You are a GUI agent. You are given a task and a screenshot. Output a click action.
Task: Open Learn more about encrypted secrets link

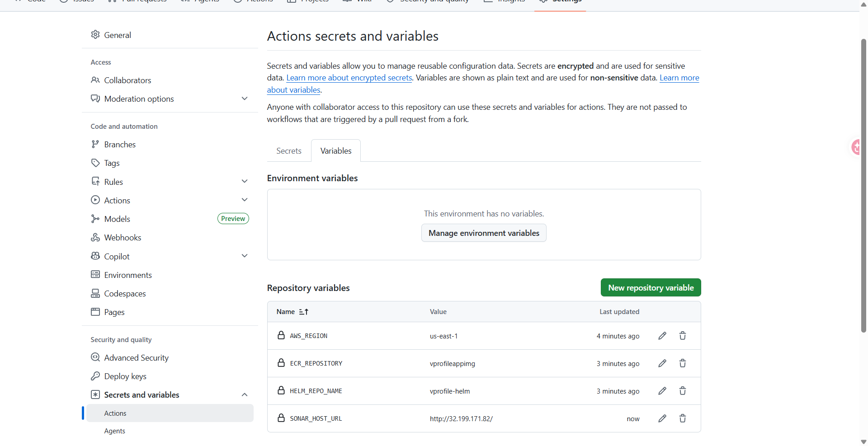coord(349,78)
